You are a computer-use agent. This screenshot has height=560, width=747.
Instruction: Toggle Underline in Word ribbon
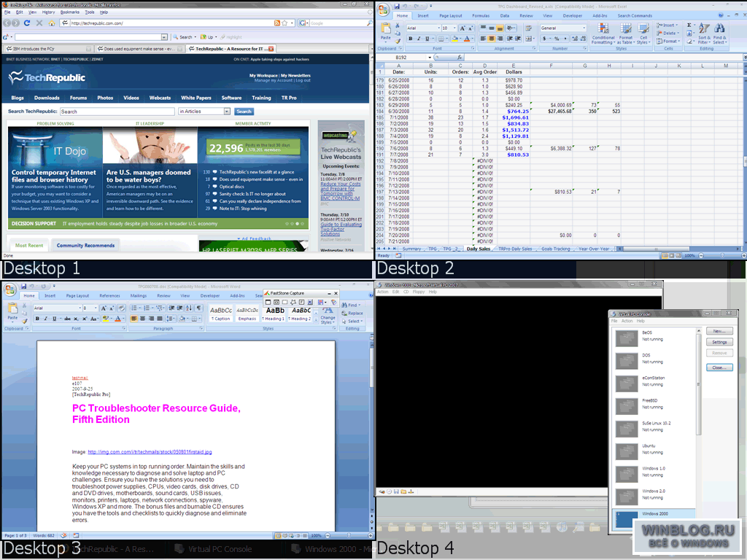click(54, 319)
